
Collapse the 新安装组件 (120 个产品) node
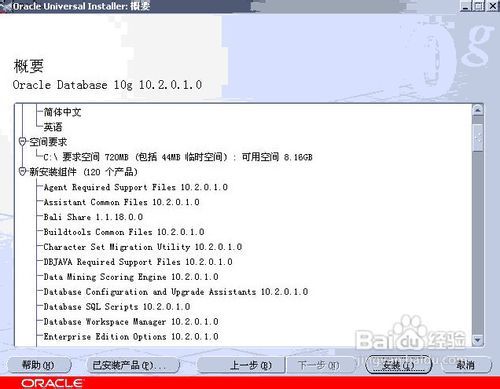tap(22, 172)
